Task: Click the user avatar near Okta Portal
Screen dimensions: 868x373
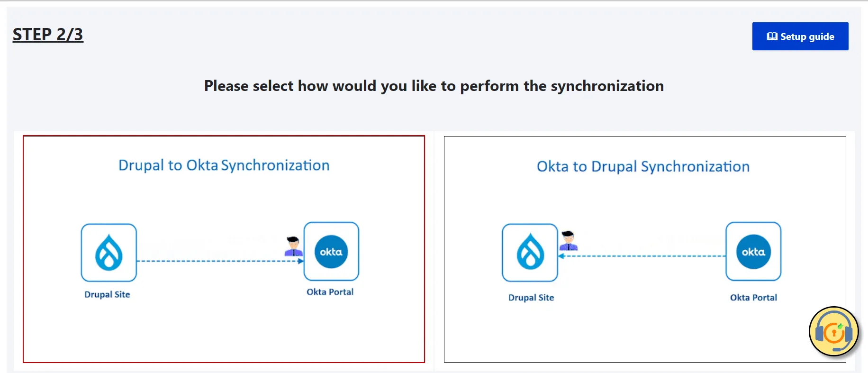Action: pos(294,246)
